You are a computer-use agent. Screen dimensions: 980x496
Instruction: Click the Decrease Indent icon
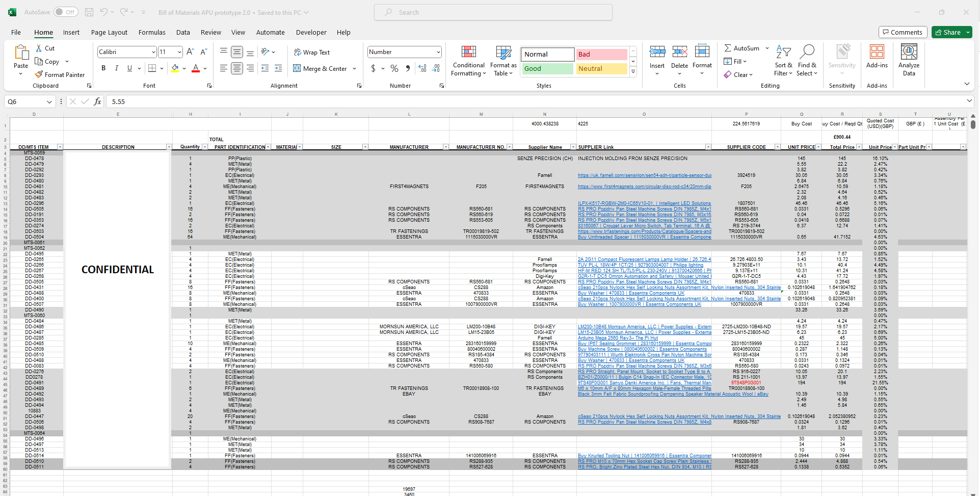coord(265,68)
